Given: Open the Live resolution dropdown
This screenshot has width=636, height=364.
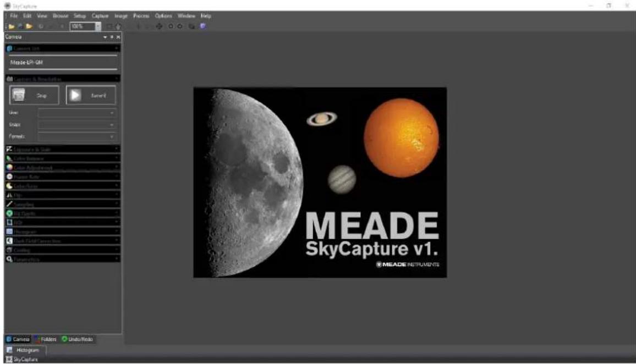Looking at the screenshot, I should click(78, 113).
